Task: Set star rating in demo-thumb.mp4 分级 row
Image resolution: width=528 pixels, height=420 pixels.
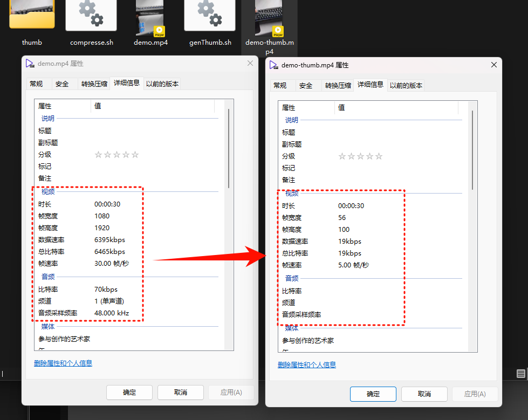Action: (360, 156)
